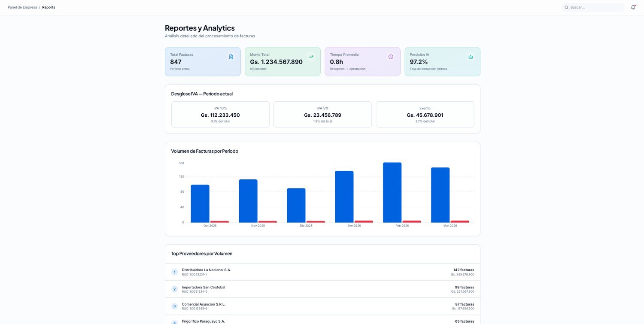Click 'Volumen de Facturas por Período' heading
The height and width of the screenshot is (324, 644).
coord(205,151)
